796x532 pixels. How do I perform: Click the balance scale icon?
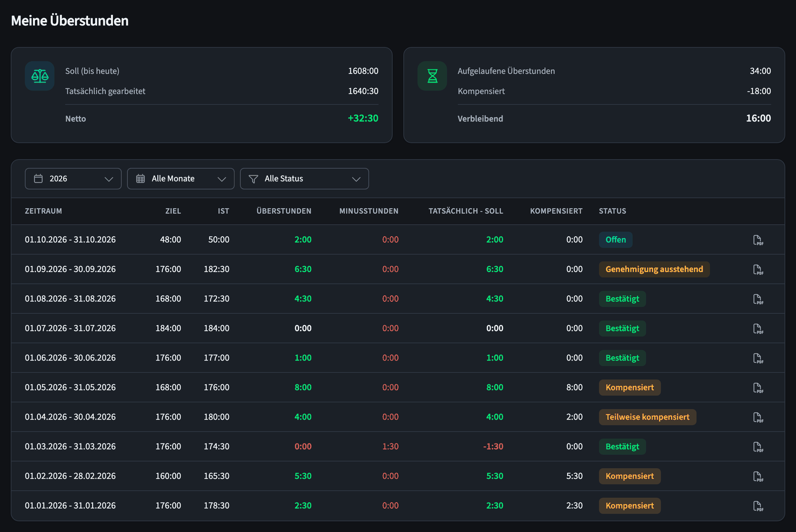point(40,76)
